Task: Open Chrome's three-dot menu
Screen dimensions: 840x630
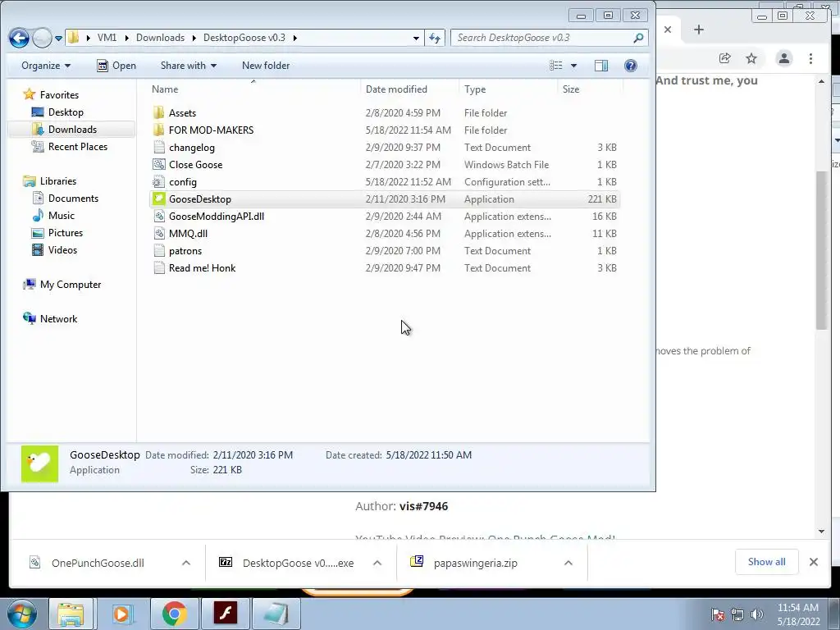Action: (810, 58)
